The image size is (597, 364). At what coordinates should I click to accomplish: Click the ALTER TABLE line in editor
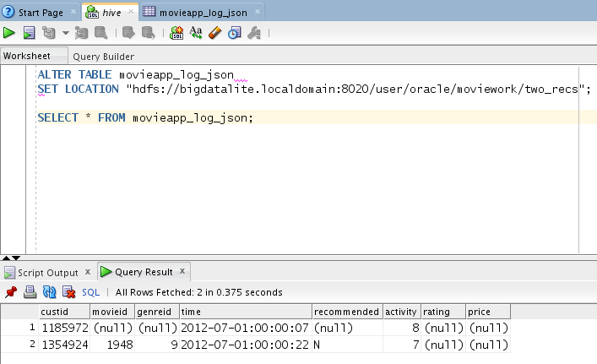[136, 74]
